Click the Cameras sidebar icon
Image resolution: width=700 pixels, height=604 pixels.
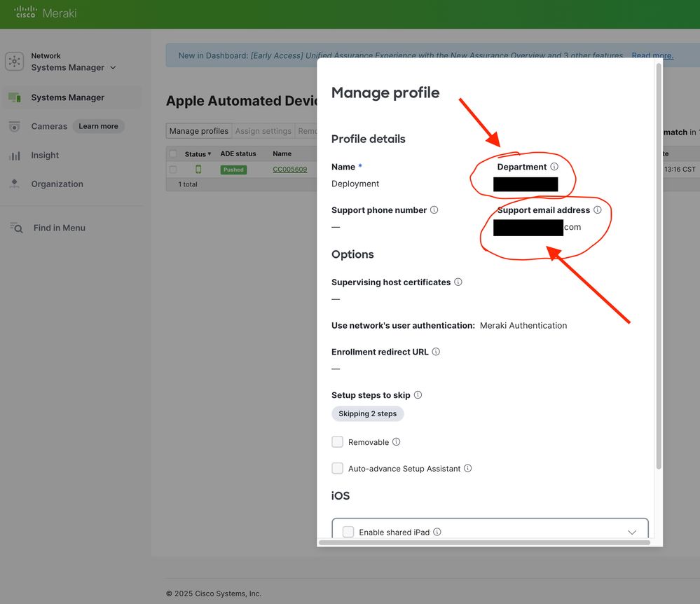pos(14,126)
